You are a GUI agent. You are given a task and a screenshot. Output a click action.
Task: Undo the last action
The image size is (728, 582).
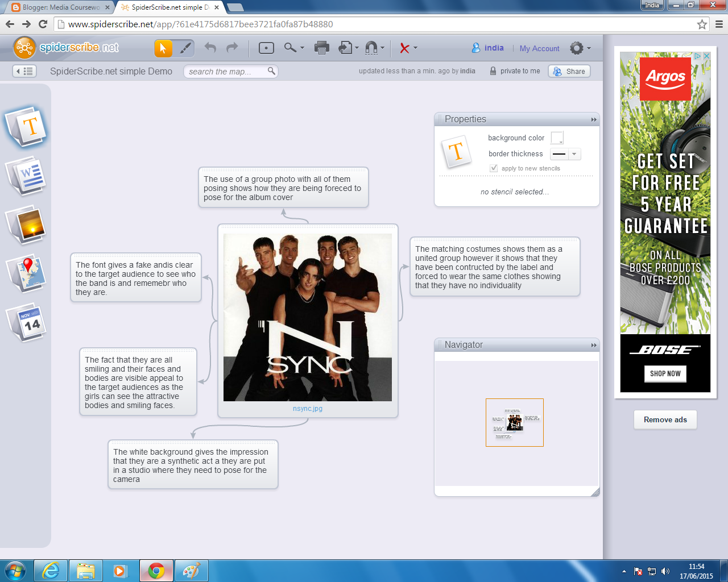coord(210,48)
